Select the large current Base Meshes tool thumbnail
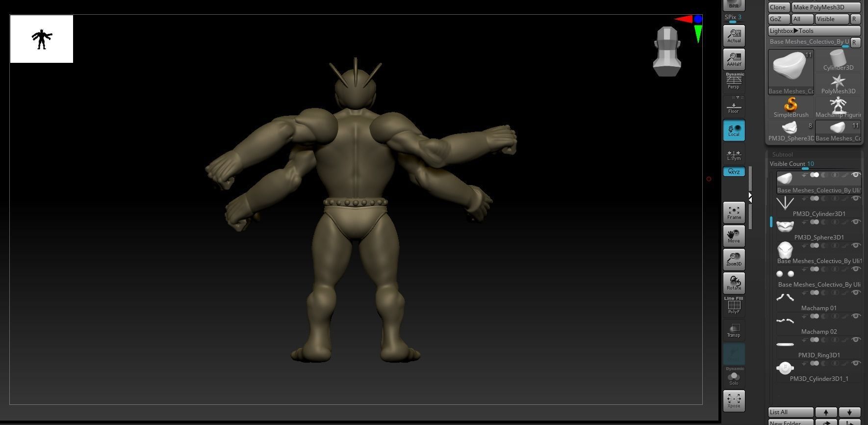The image size is (868, 425). (791, 72)
